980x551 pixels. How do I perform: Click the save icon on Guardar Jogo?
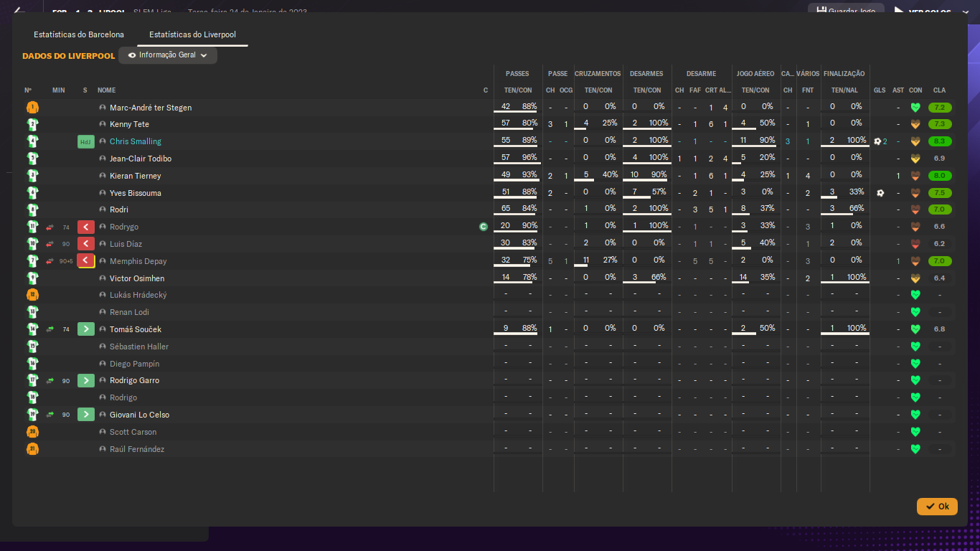tap(821, 11)
